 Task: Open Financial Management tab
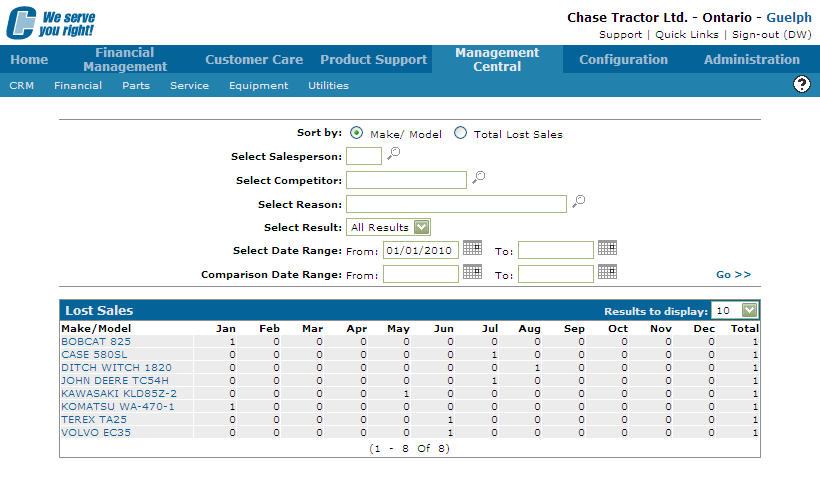(x=125, y=60)
